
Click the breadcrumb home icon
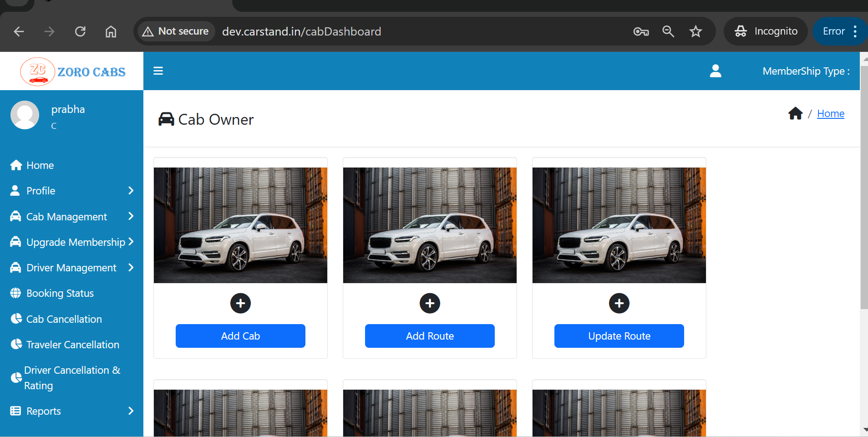click(795, 113)
